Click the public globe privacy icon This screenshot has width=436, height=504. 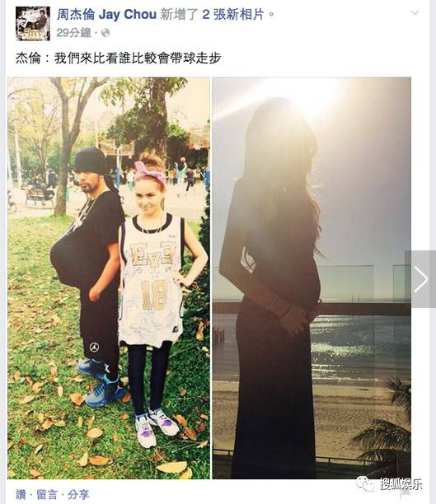pyautogui.click(x=105, y=33)
